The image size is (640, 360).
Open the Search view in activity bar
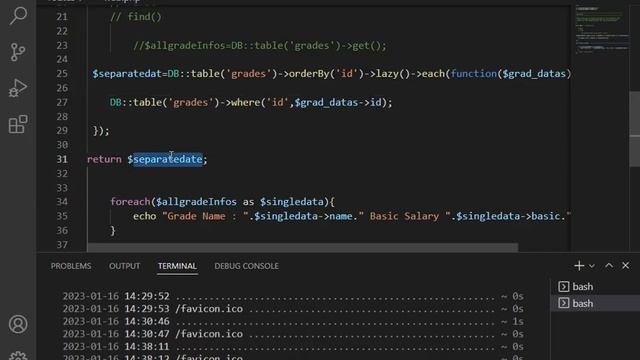18,16
